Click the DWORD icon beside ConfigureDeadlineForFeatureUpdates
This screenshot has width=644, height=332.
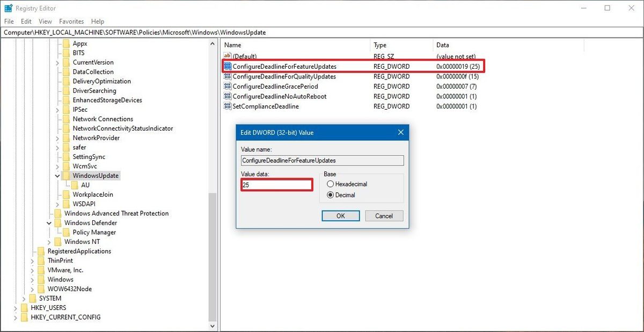[x=228, y=66]
